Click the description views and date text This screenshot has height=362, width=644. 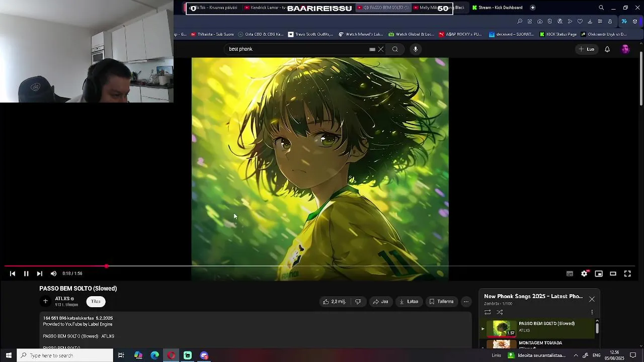[x=78, y=318]
